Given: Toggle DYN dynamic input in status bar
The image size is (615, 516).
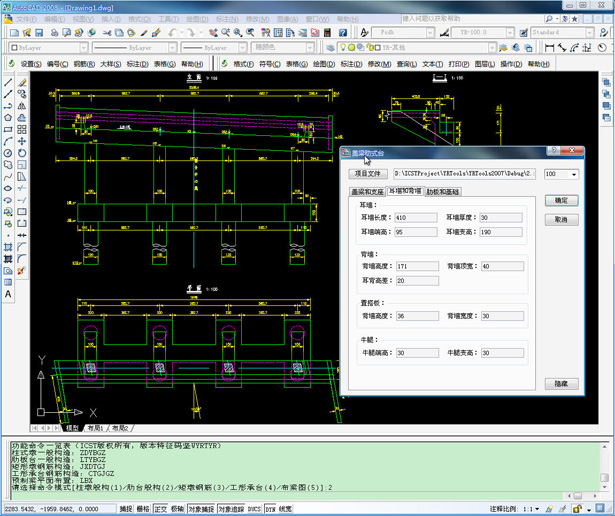Looking at the screenshot, I should 271,509.
